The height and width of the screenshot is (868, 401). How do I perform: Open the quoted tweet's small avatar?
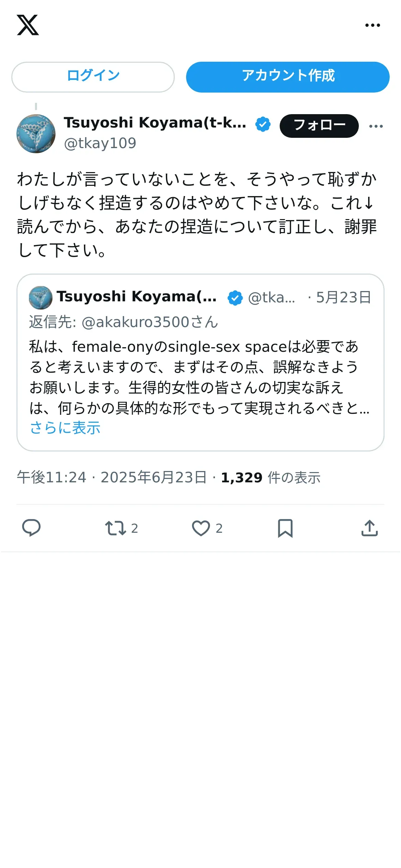point(40,298)
